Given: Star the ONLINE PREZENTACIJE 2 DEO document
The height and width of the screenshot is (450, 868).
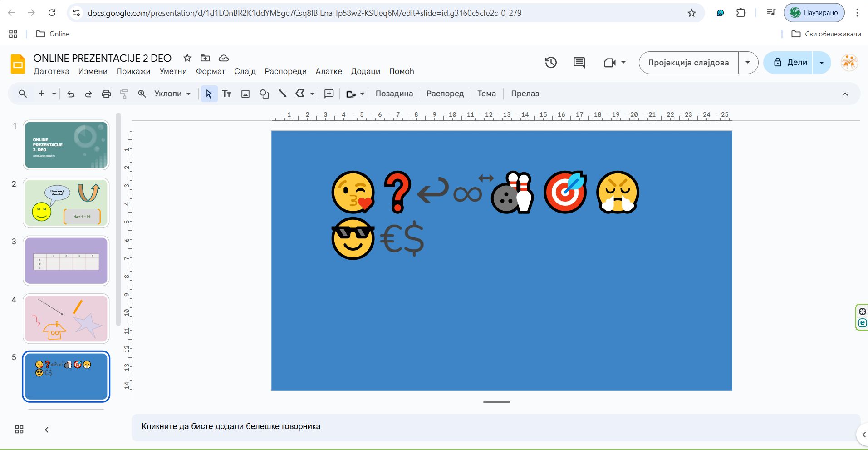Looking at the screenshot, I should (x=187, y=58).
